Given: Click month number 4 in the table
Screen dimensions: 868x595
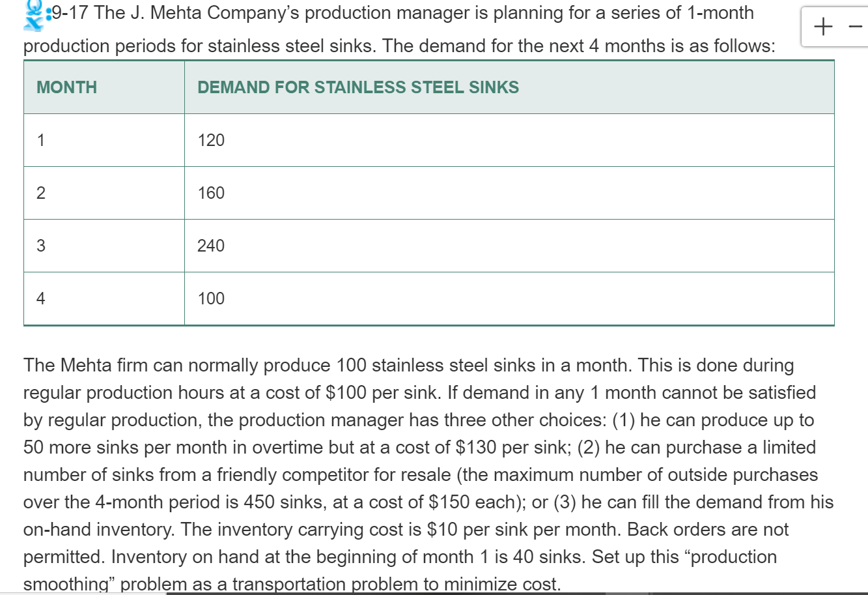Looking at the screenshot, I should click(40, 298).
